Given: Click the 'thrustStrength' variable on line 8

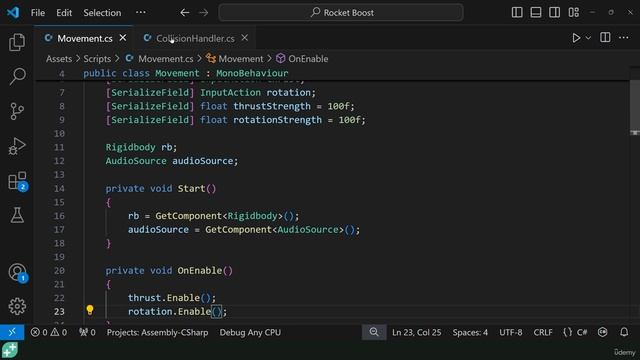Looking at the screenshot, I should click(x=272, y=106).
